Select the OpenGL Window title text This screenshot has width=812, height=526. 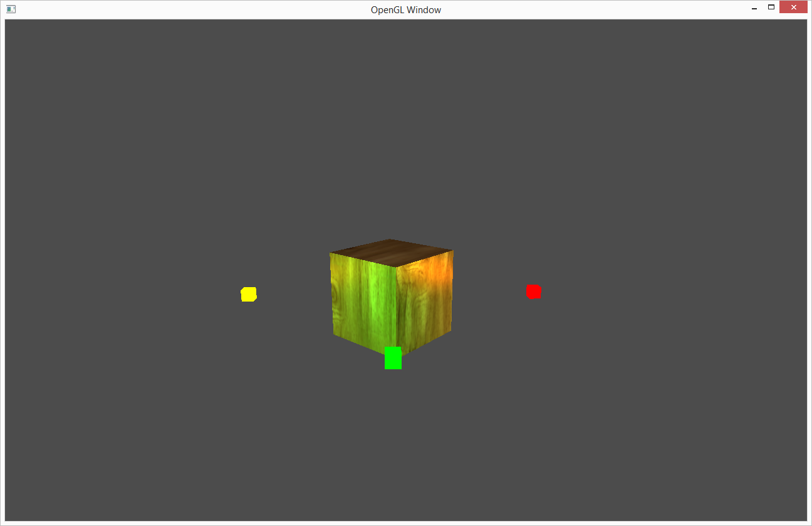[x=406, y=9]
